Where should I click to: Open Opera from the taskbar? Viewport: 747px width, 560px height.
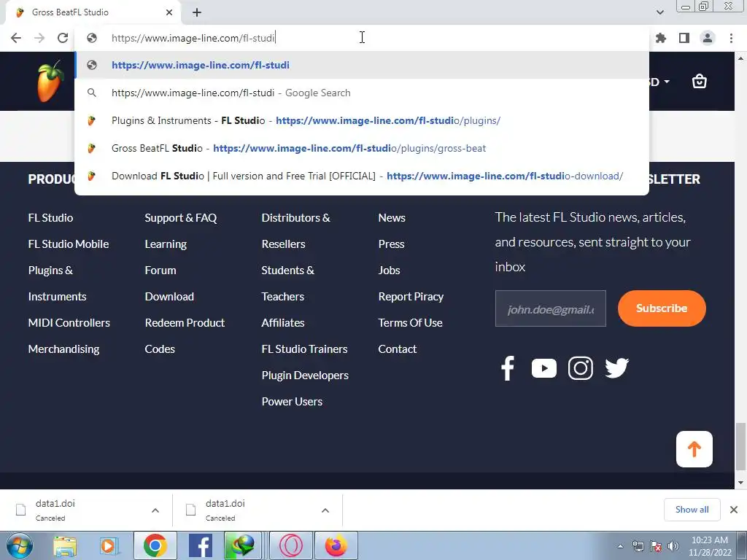click(x=291, y=545)
